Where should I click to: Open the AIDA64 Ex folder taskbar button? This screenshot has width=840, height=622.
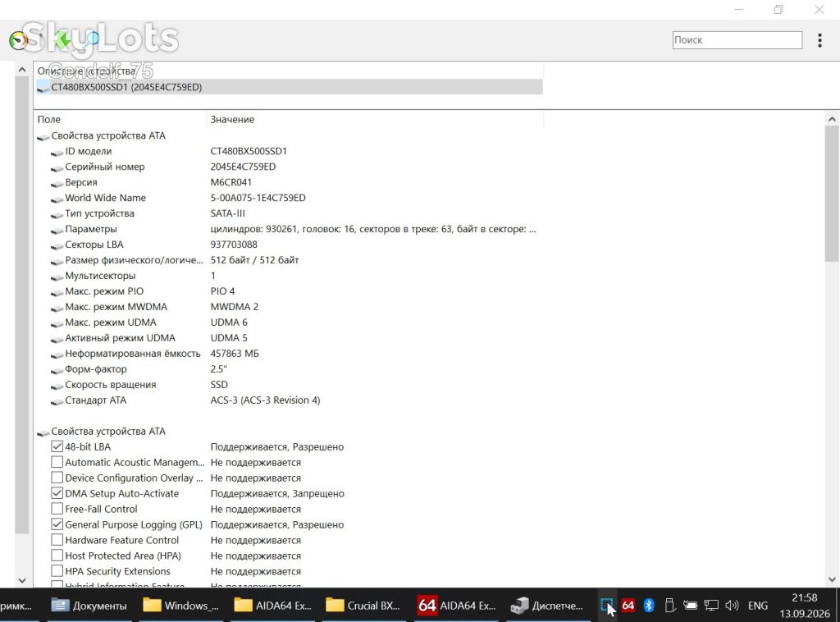(273, 606)
